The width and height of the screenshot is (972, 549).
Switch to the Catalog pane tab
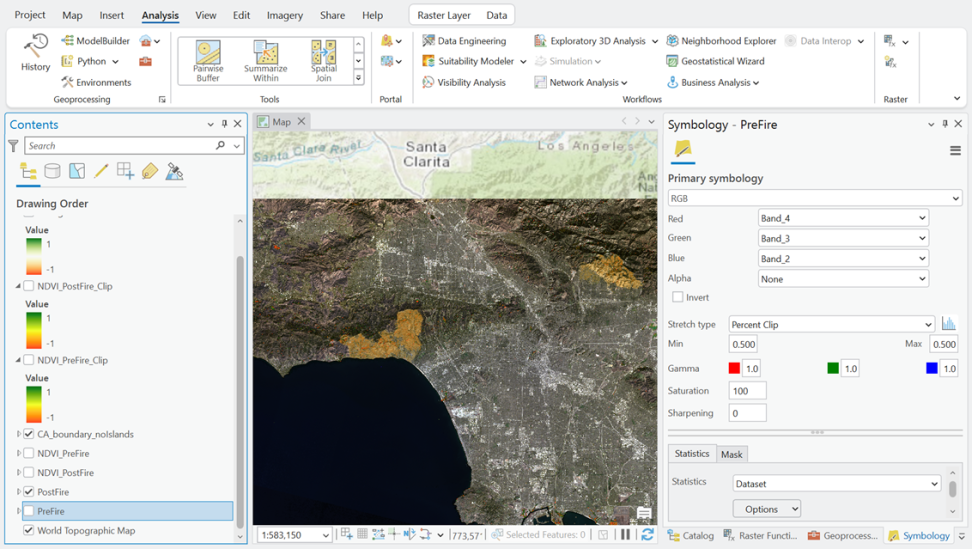point(691,535)
